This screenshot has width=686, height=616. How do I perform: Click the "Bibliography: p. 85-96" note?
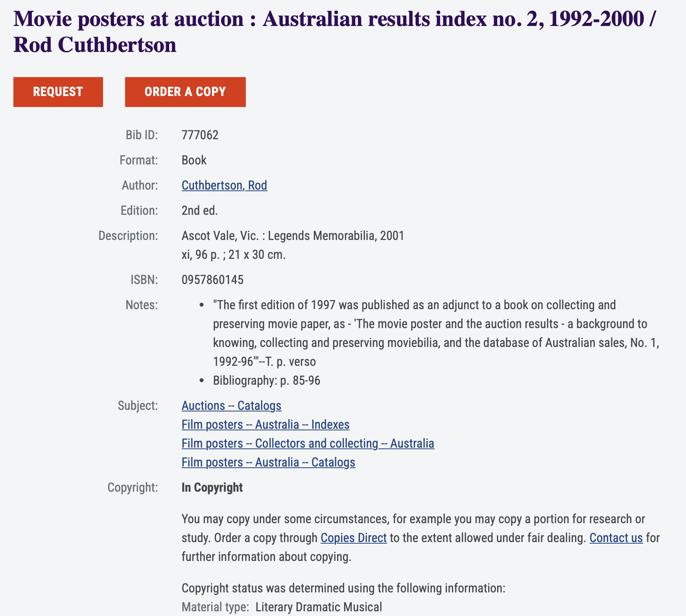(266, 380)
